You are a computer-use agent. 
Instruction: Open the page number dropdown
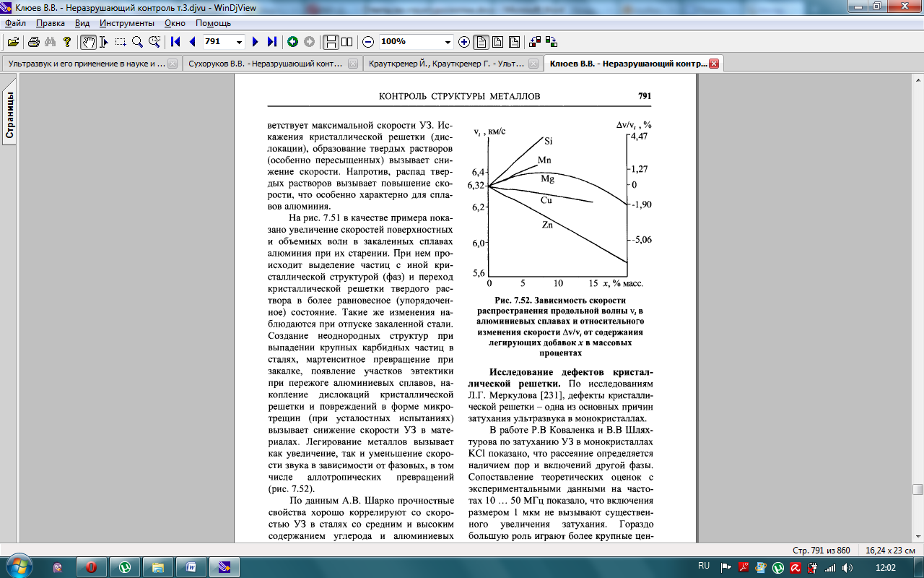pyautogui.click(x=239, y=42)
